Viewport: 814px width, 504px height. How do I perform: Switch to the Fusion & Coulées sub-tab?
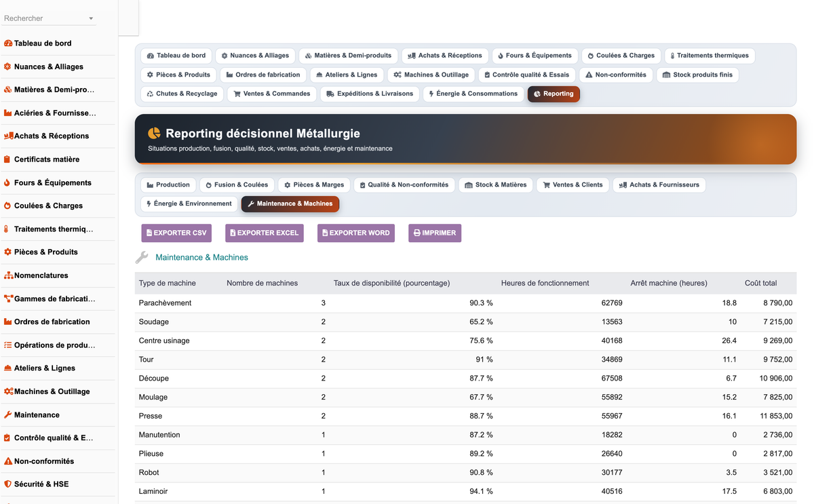coord(237,185)
